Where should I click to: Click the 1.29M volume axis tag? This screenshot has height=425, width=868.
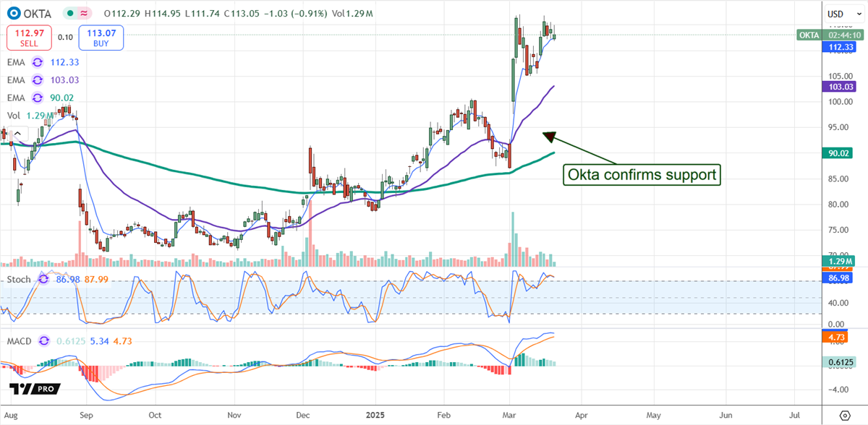(839, 261)
